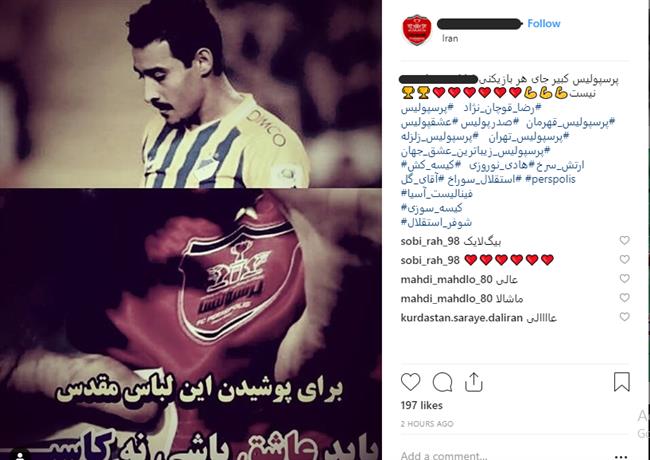Open the #perspolis hashtag
This screenshot has height=460, width=650.
tap(551, 179)
